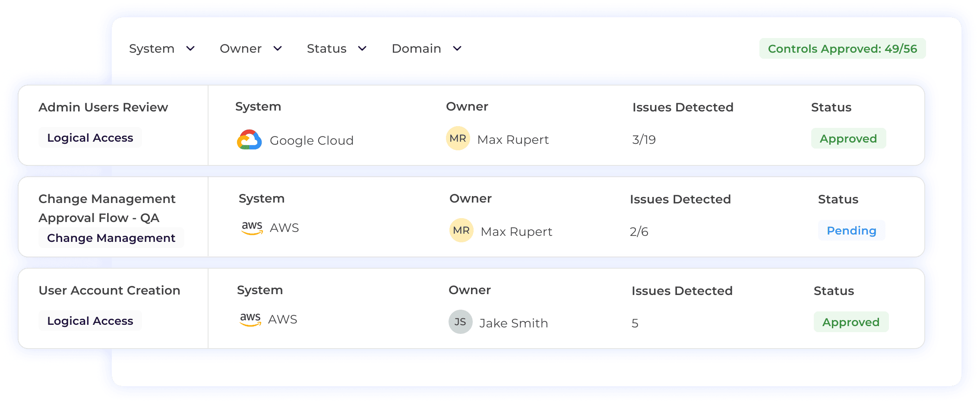
Task: Click Logical Access tag under User Account Creation
Action: pyautogui.click(x=90, y=321)
